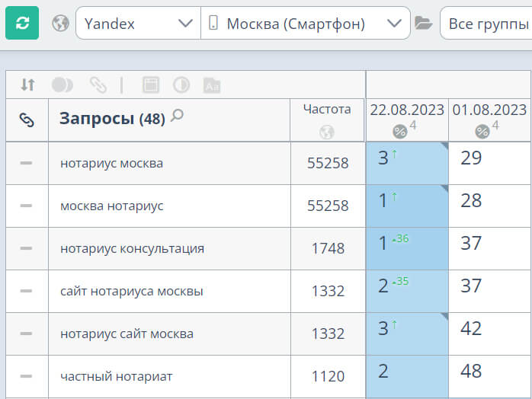Click 01.08.2023 position 42 cell

pos(489,334)
